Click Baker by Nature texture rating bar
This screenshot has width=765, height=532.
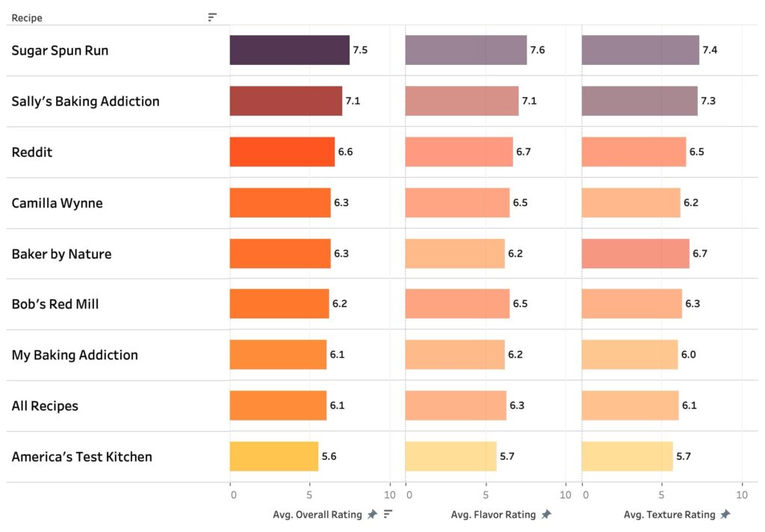click(x=635, y=253)
